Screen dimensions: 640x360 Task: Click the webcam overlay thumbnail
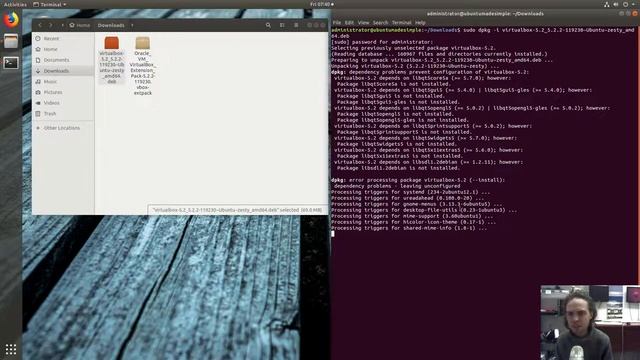tap(590, 322)
